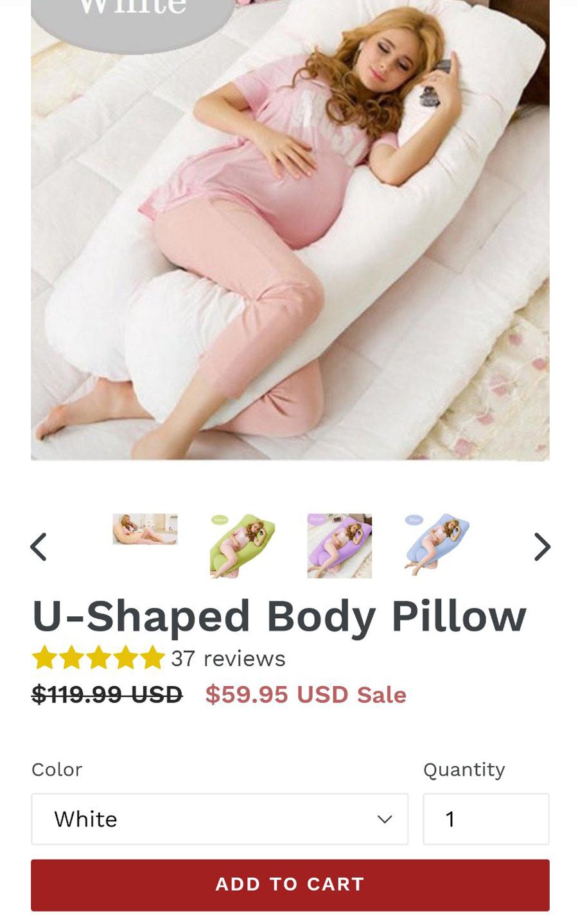Open the 37 reviews link
This screenshot has width=578, height=924.
228,659
